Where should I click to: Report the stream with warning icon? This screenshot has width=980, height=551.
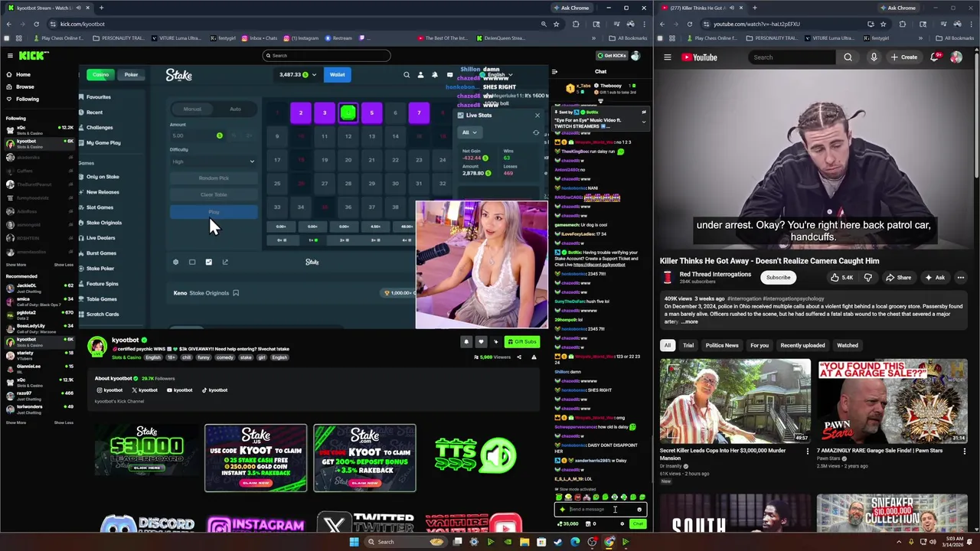pos(534,357)
